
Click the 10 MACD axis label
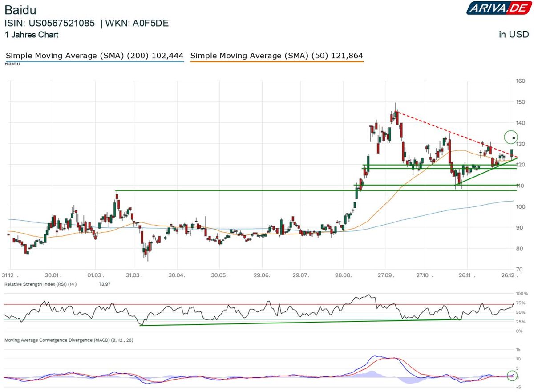point(519,359)
